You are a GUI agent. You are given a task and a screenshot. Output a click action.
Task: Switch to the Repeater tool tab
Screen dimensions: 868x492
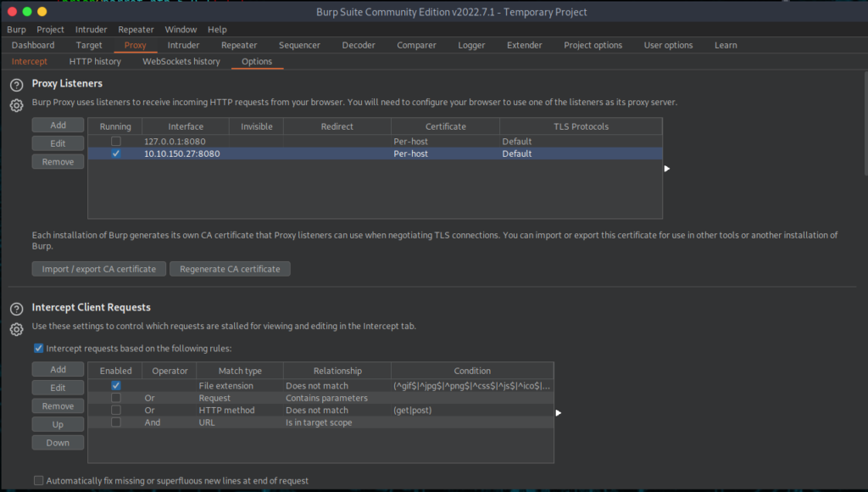click(x=239, y=45)
